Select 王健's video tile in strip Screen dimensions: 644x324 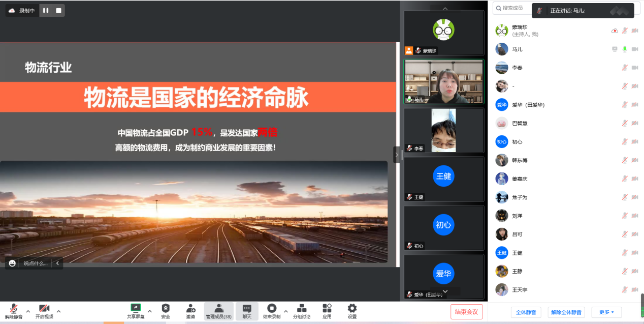[444, 179]
